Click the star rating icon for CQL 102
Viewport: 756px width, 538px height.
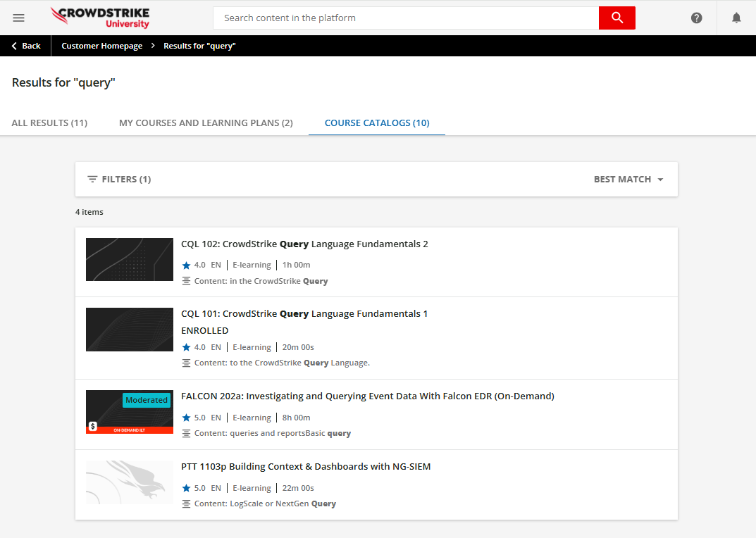[187, 265]
